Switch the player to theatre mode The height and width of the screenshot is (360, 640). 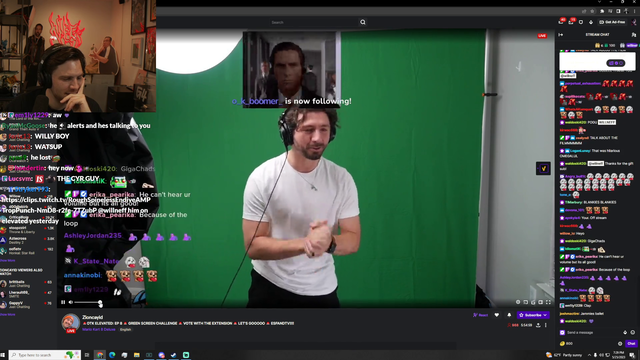point(540,302)
